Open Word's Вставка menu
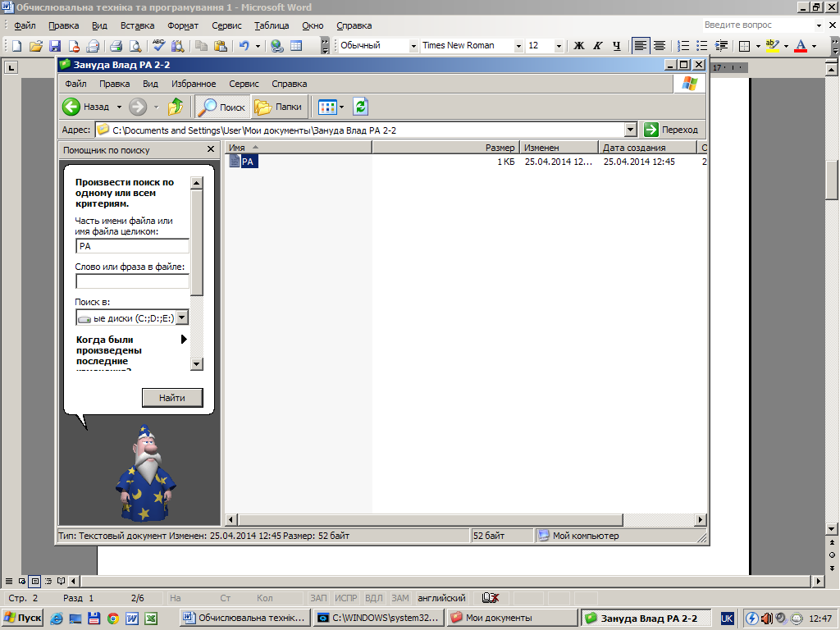Screen dimensions: 840x630 click(137, 25)
